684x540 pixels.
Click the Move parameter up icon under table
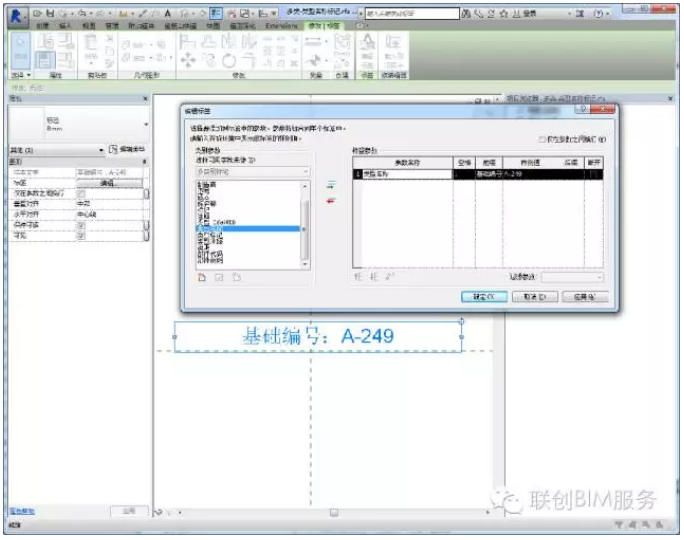pos(358,277)
